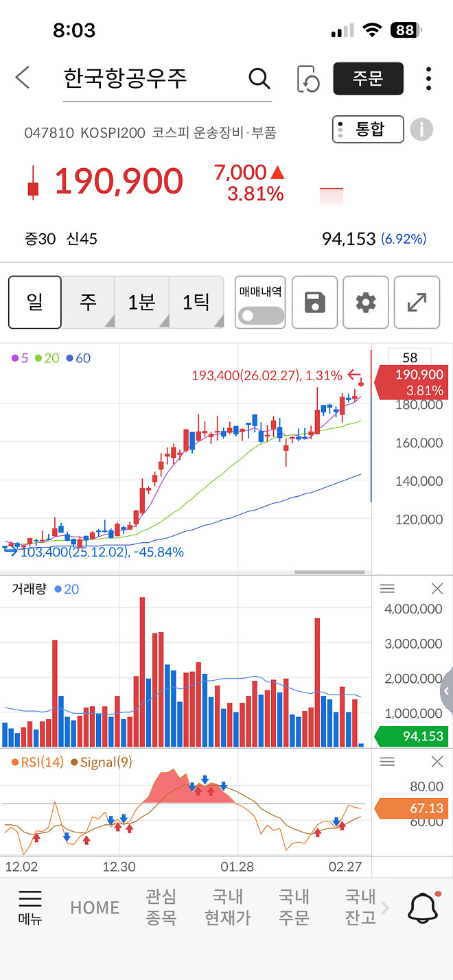Tap the 94,153 volume figure
Image resolution: width=453 pixels, height=980 pixels.
coord(349,239)
